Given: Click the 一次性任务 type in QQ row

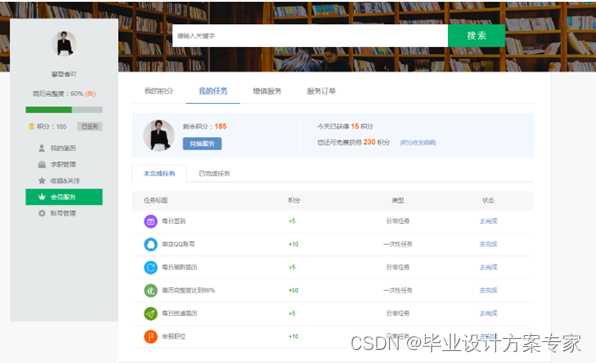Looking at the screenshot, I should (398, 244).
